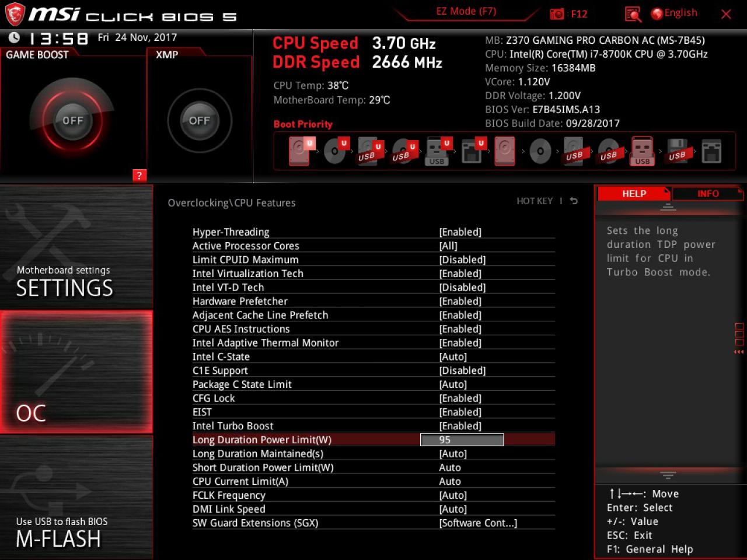Screen dimensions: 747x560
Task: Click the back arrow next to HOT KEY
Action: point(574,201)
